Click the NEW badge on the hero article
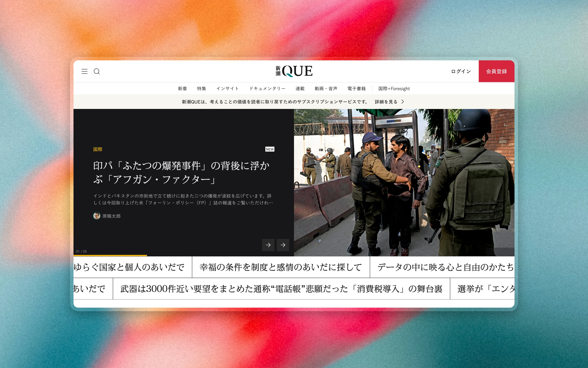The height and width of the screenshot is (368, 588). pyautogui.click(x=270, y=149)
